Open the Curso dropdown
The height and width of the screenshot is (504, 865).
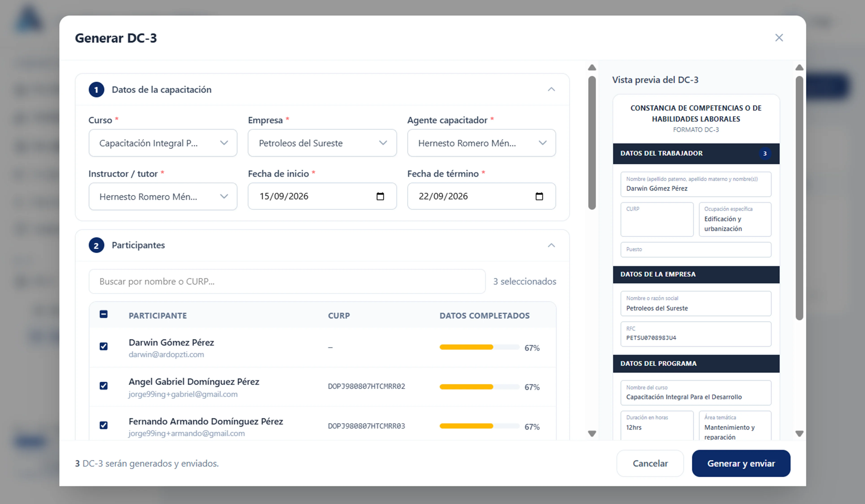pos(163,143)
